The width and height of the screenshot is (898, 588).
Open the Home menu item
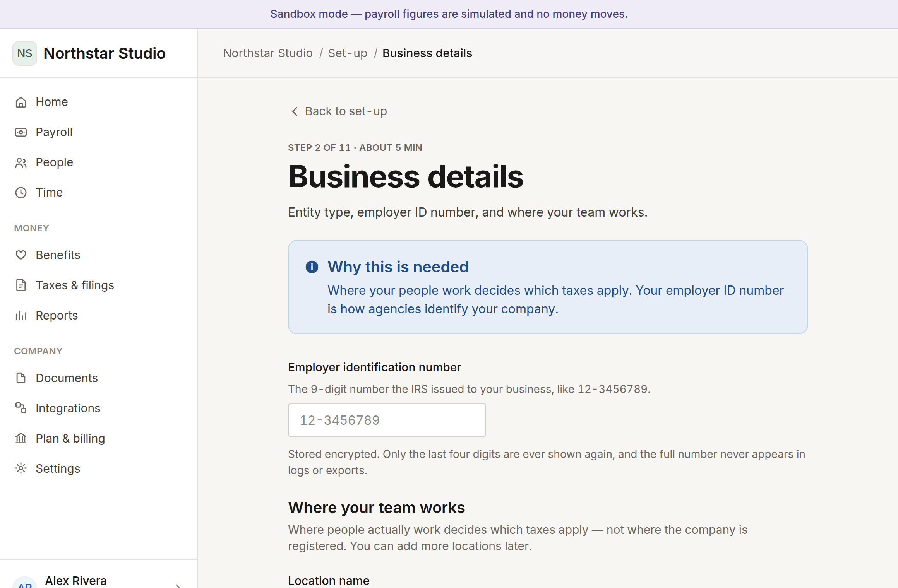[x=99, y=102]
